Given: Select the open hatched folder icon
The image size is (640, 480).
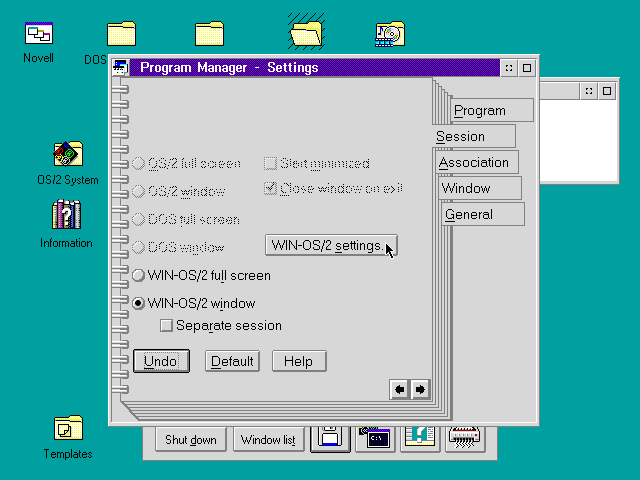Looking at the screenshot, I should [306, 32].
